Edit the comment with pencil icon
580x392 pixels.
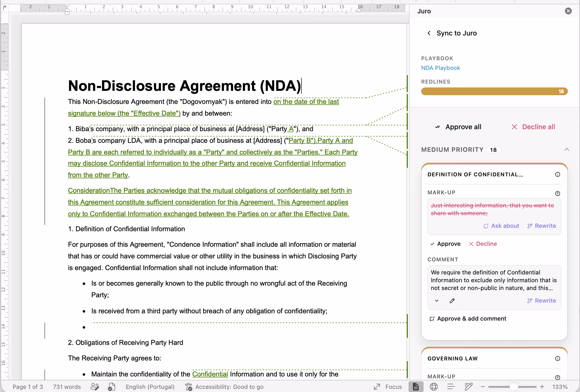(452, 301)
